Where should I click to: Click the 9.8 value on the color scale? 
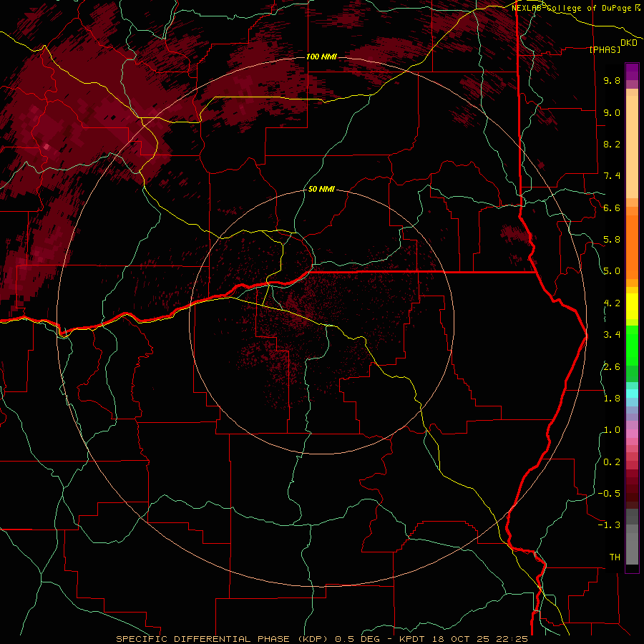click(612, 80)
